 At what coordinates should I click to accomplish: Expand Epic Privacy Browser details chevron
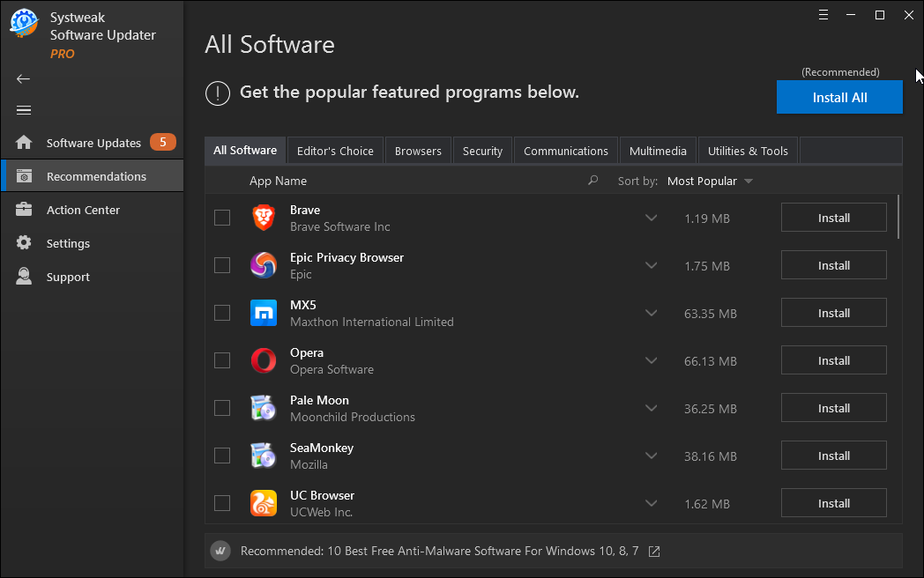point(652,266)
